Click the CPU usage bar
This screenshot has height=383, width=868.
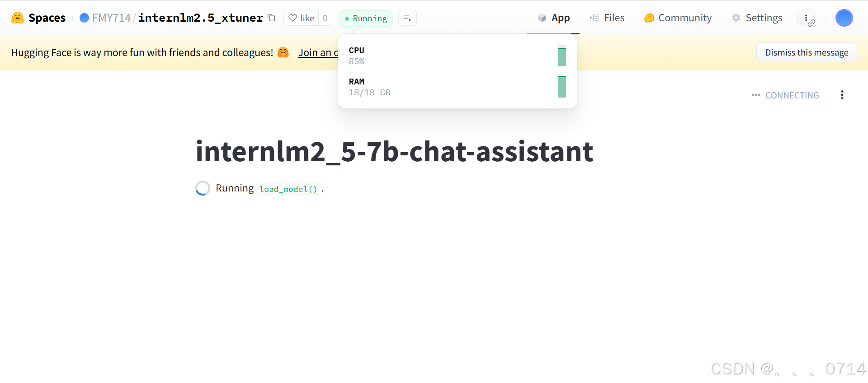coord(562,56)
